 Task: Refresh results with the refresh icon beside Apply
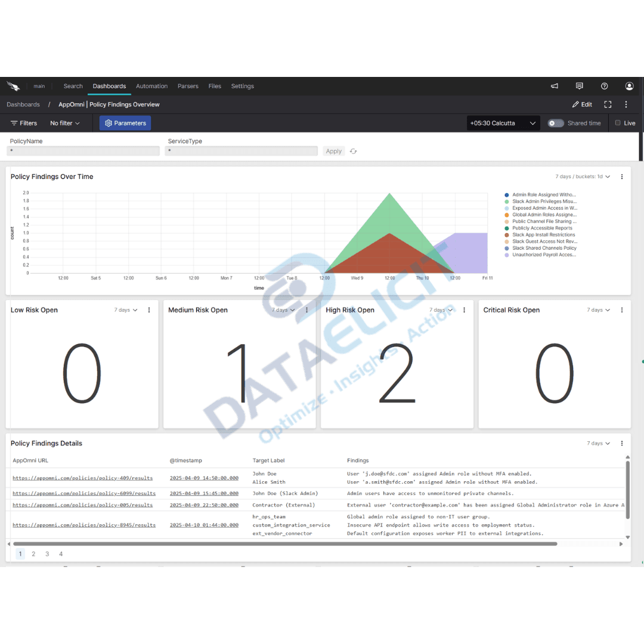[353, 151]
